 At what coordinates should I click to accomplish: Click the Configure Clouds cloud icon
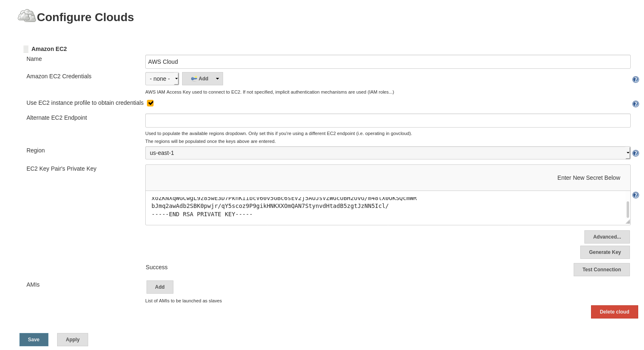(x=27, y=16)
